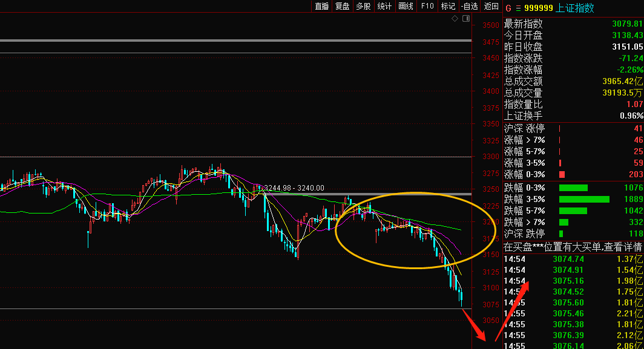Toggle the side panel layout icon

[x=466, y=19]
